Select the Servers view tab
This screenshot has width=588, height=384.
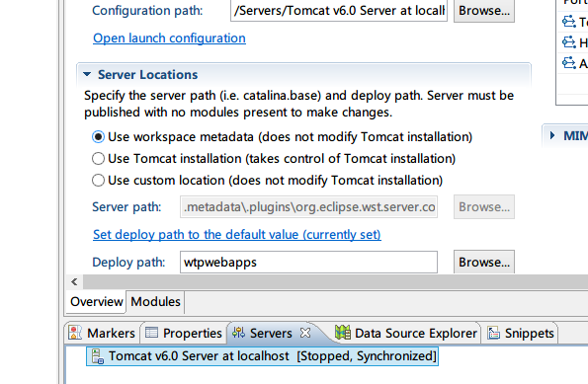click(271, 333)
